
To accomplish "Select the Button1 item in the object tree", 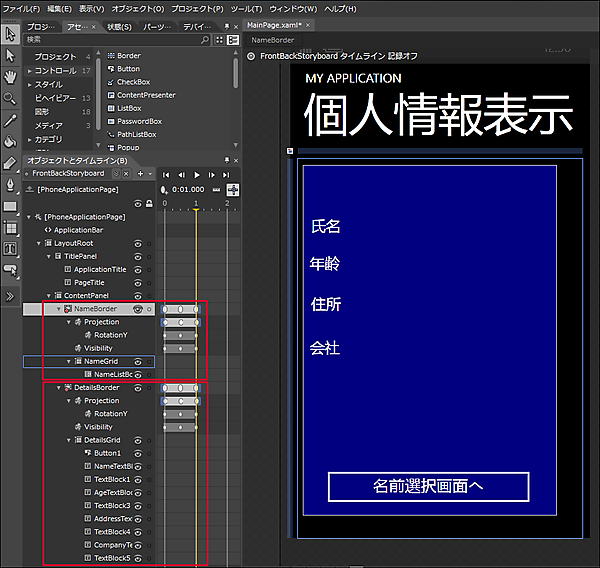I will 107,452.
